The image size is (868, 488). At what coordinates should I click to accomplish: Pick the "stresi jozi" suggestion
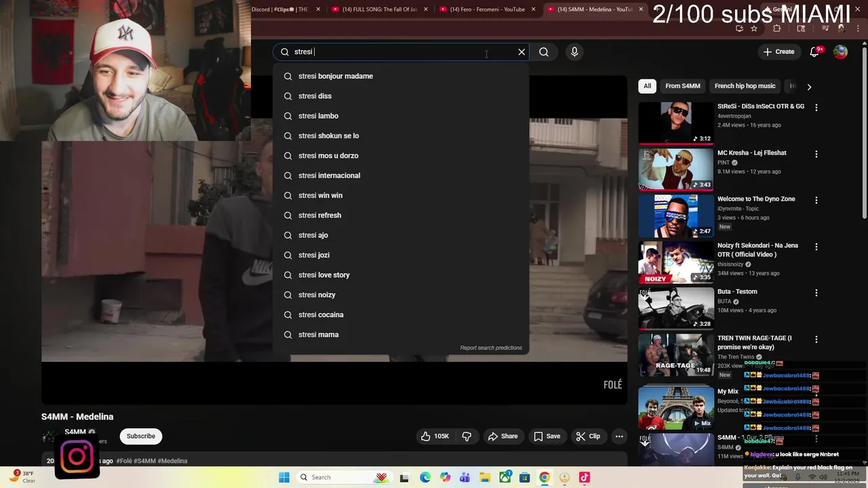tap(401, 255)
